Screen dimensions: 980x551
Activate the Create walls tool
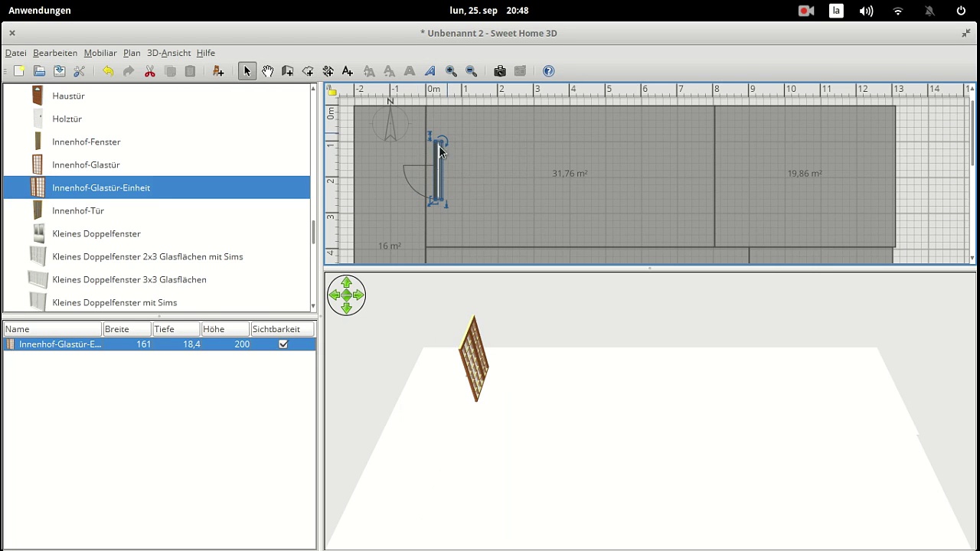coord(287,71)
